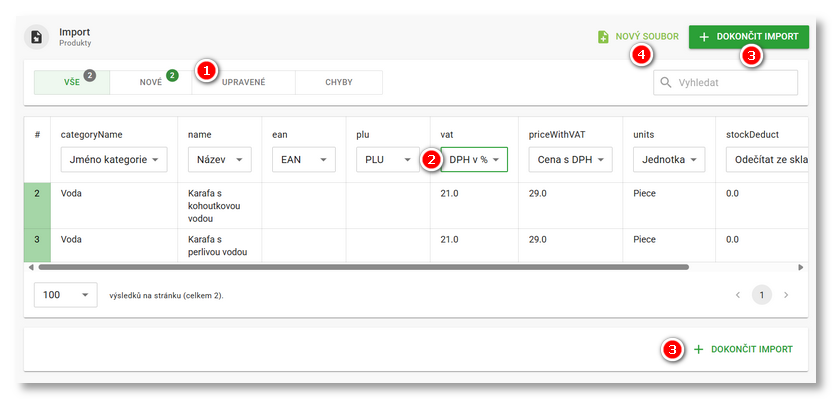Click the stockDeduct column header
832x399 pixels.
752,135
